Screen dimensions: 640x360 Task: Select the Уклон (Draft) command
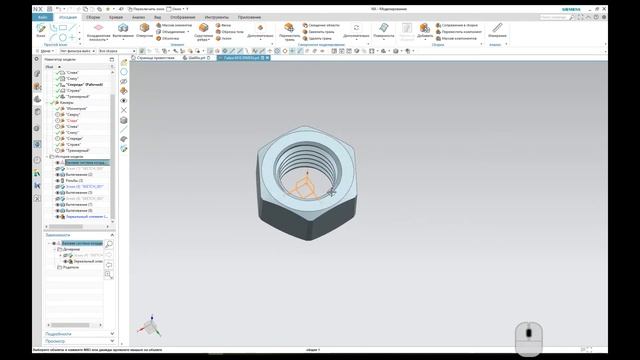pos(224,38)
